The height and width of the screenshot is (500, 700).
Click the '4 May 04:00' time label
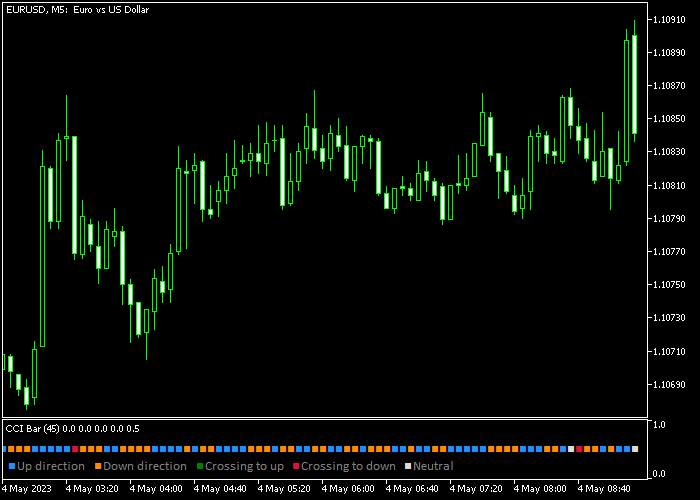tap(156, 489)
